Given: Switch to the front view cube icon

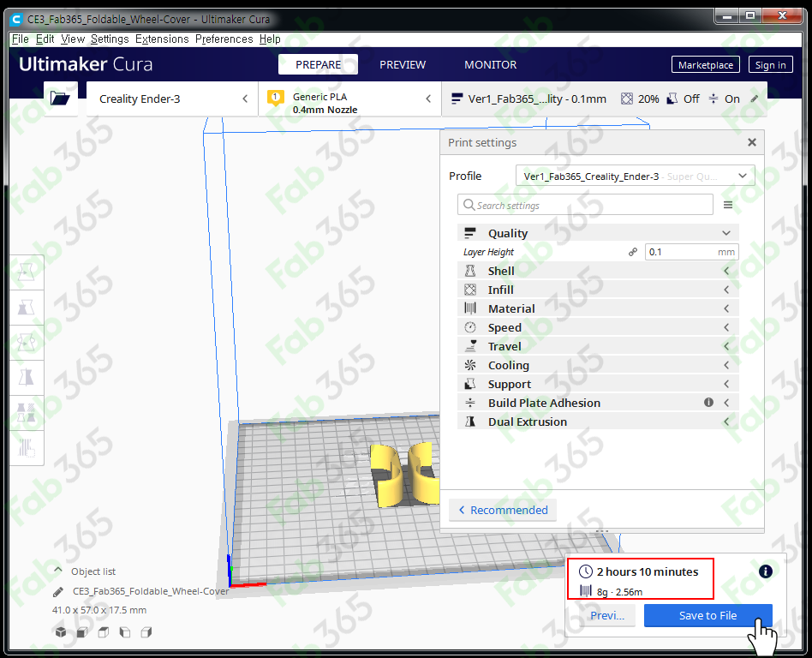Looking at the screenshot, I should point(82,632).
